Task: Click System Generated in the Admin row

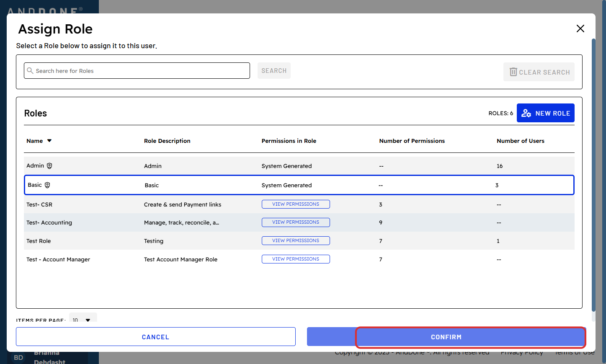Action: click(x=286, y=166)
